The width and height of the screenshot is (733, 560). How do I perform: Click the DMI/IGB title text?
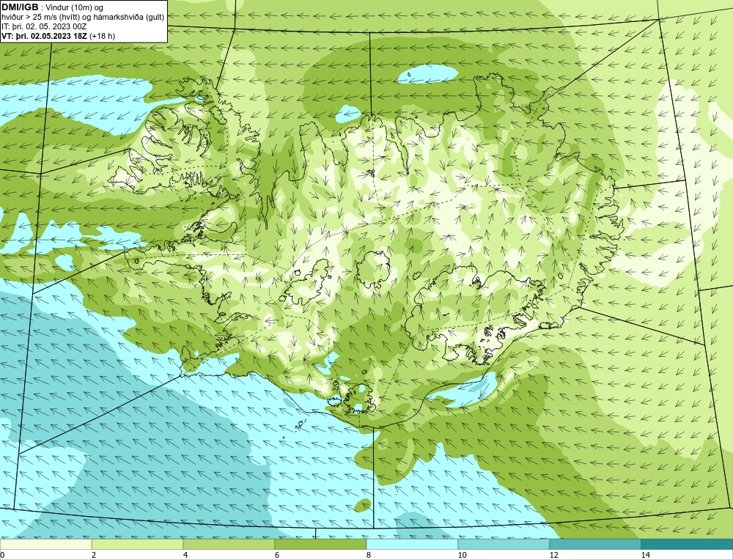point(20,7)
